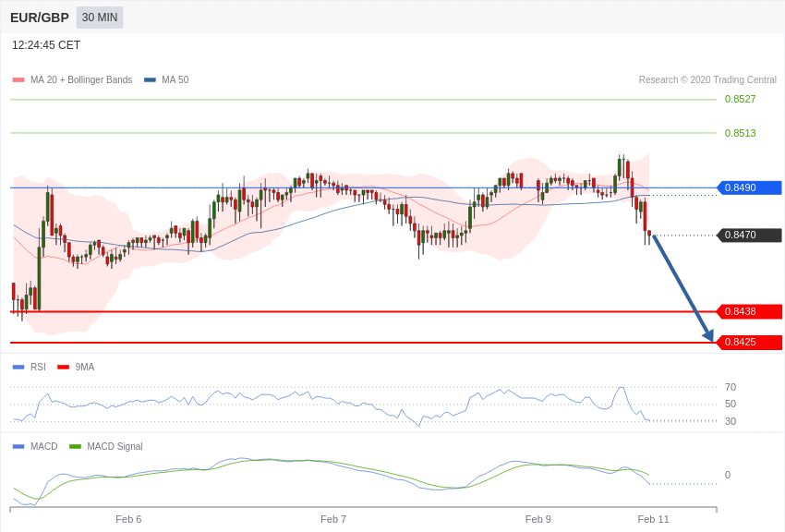Click the Feb 9 date label
The width and height of the screenshot is (785, 532).
coord(538,519)
